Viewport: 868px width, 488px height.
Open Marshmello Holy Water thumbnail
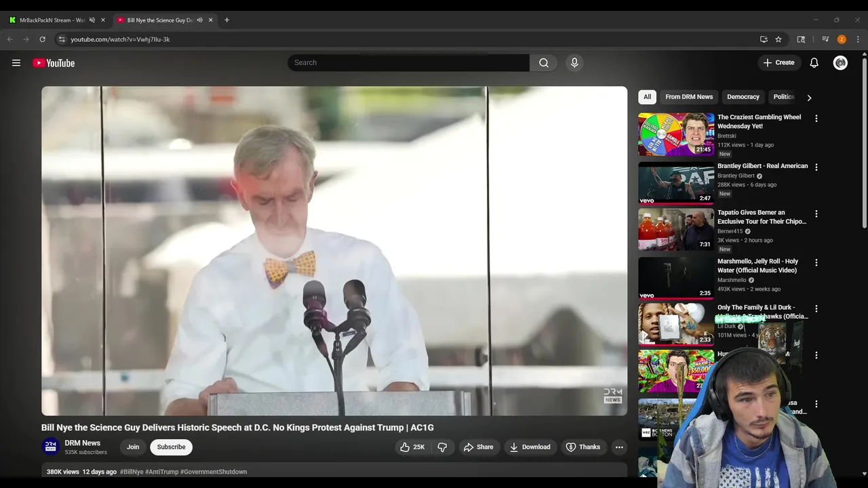[x=676, y=278]
